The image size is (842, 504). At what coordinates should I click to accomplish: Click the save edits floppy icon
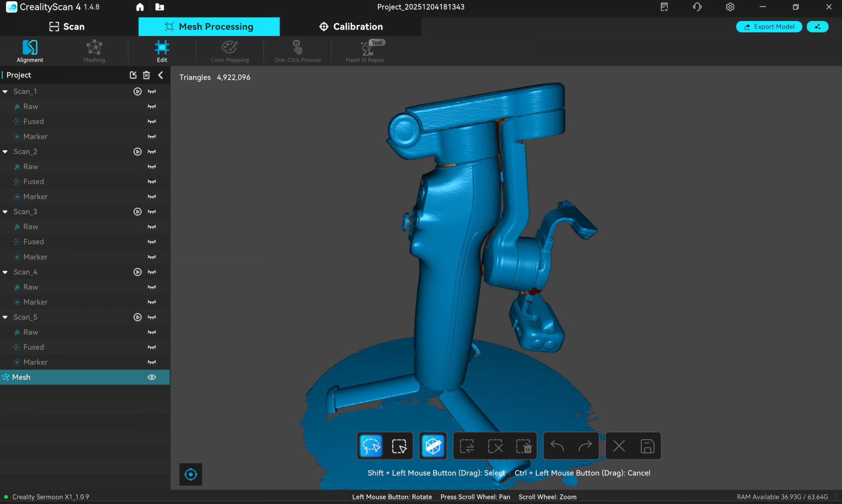click(x=647, y=446)
